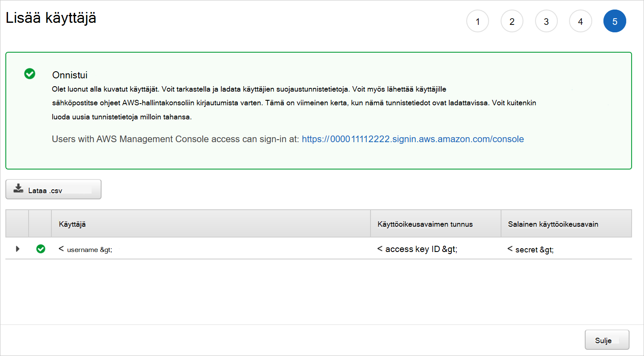Screen dimensions: 644x356
Task: Expand the username row details arrow
Action: (17, 249)
